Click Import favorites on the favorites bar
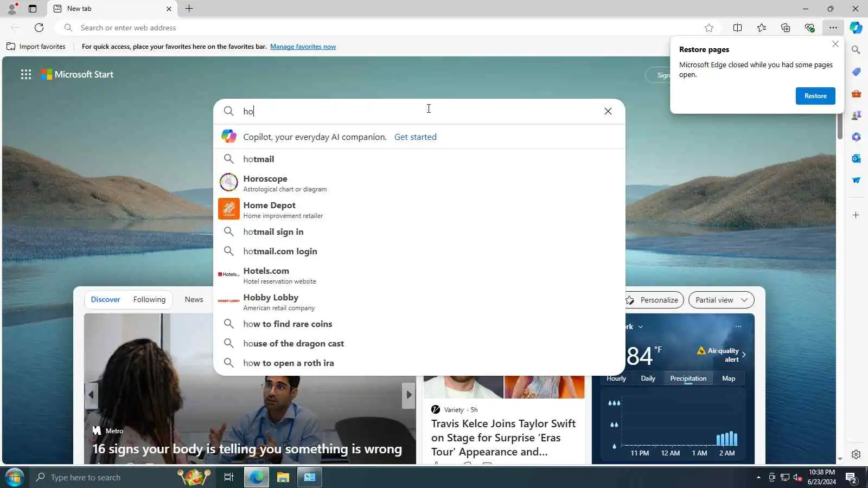868x488 pixels. click(x=36, y=47)
